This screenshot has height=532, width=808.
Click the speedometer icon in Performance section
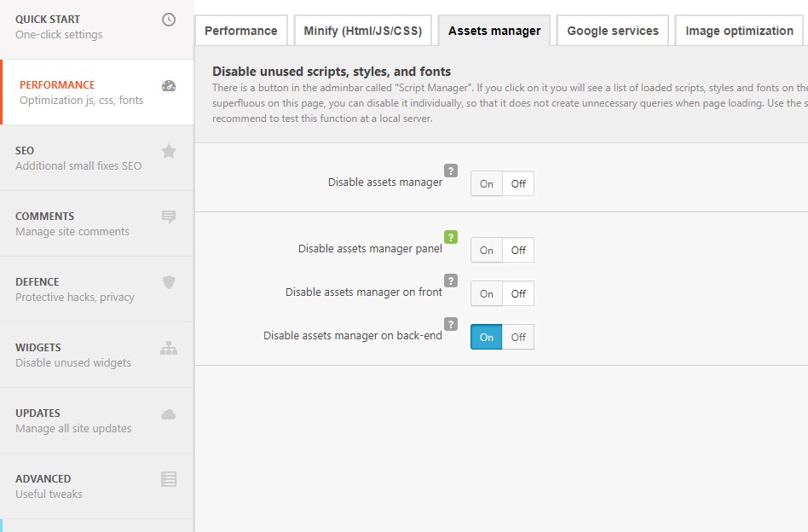click(169, 85)
